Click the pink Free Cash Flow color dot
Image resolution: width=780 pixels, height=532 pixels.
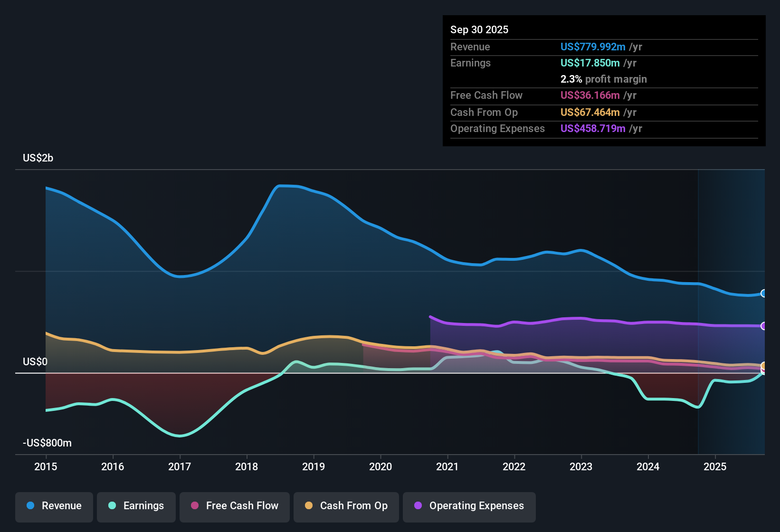(194, 506)
